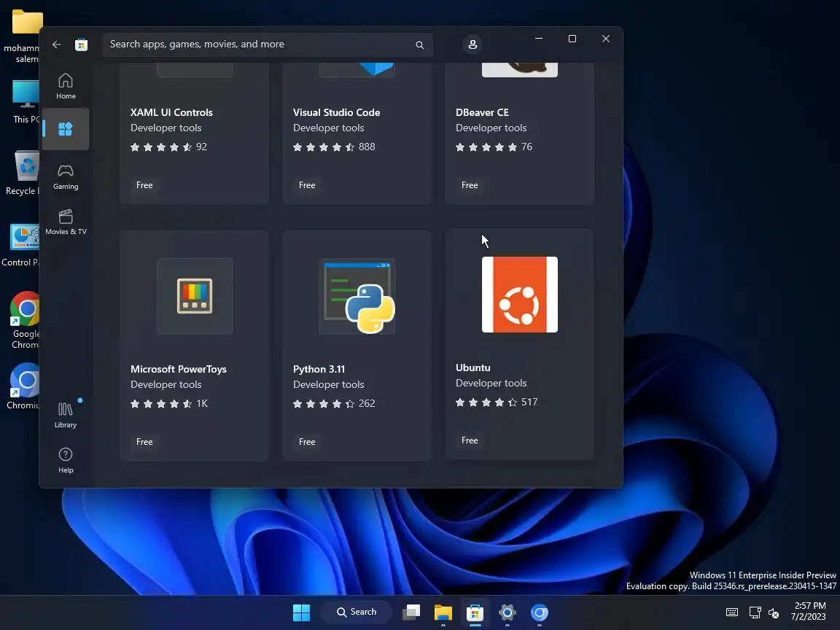
Task: Click the 76 rating on DBeaver CE
Action: point(526,147)
